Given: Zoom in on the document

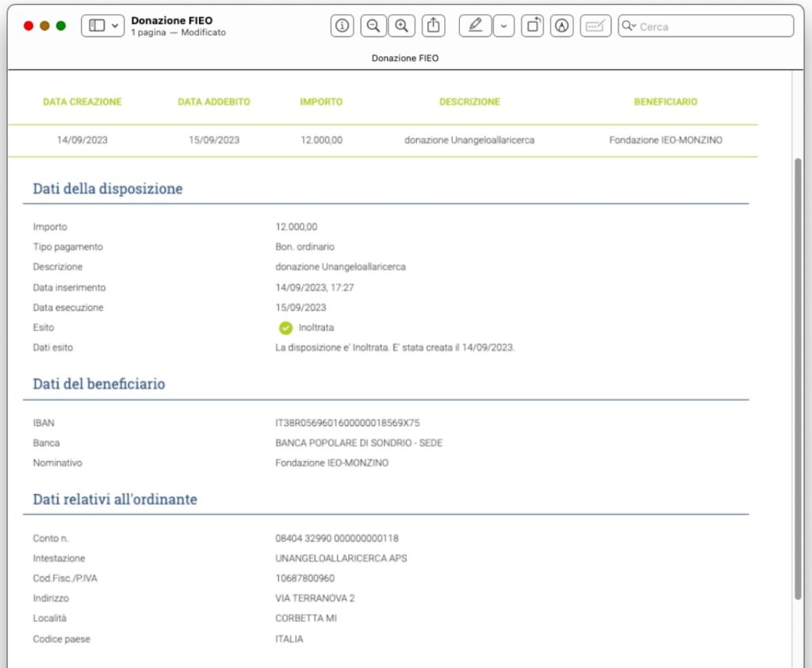Looking at the screenshot, I should point(401,26).
